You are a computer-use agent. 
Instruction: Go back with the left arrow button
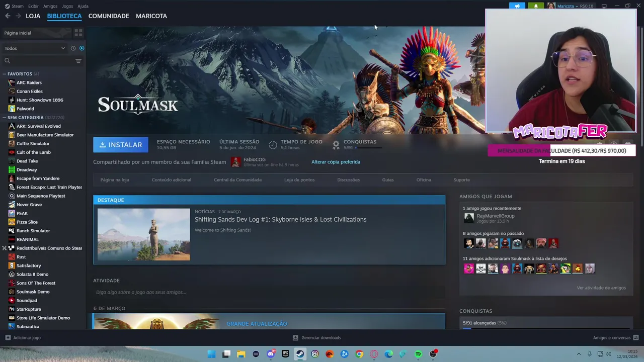[x=8, y=16]
